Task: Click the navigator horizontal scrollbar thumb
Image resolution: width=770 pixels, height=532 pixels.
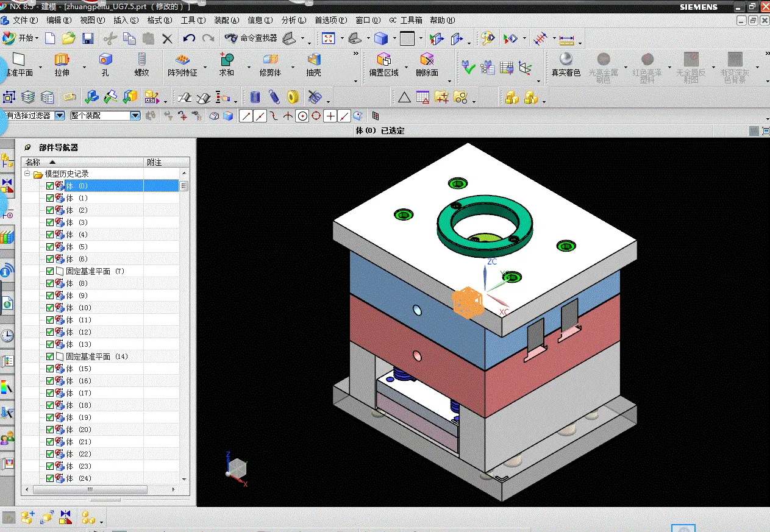Action: 90,489
